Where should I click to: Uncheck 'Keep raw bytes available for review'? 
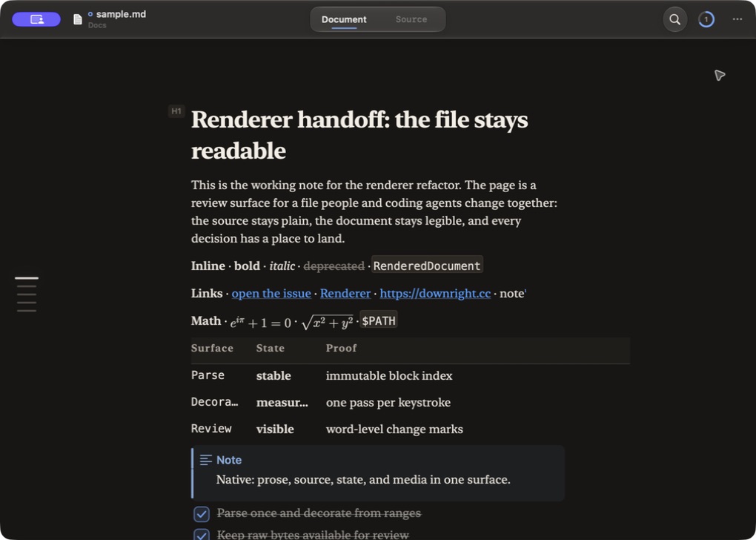202,535
